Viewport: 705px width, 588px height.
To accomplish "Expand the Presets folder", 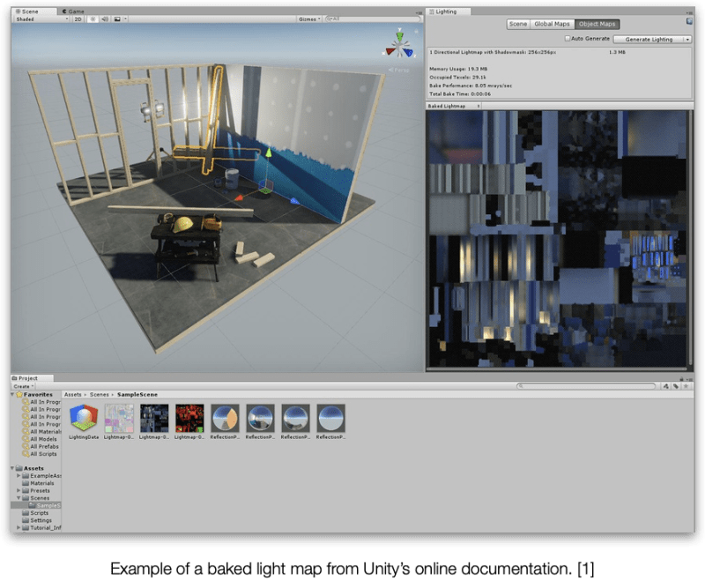I will [19, 490].
